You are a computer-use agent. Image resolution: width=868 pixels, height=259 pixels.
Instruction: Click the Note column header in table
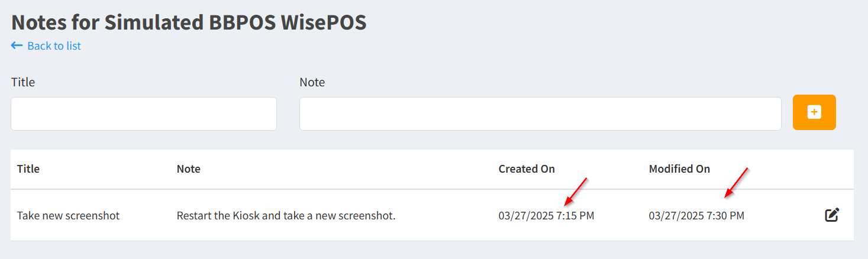189,169
